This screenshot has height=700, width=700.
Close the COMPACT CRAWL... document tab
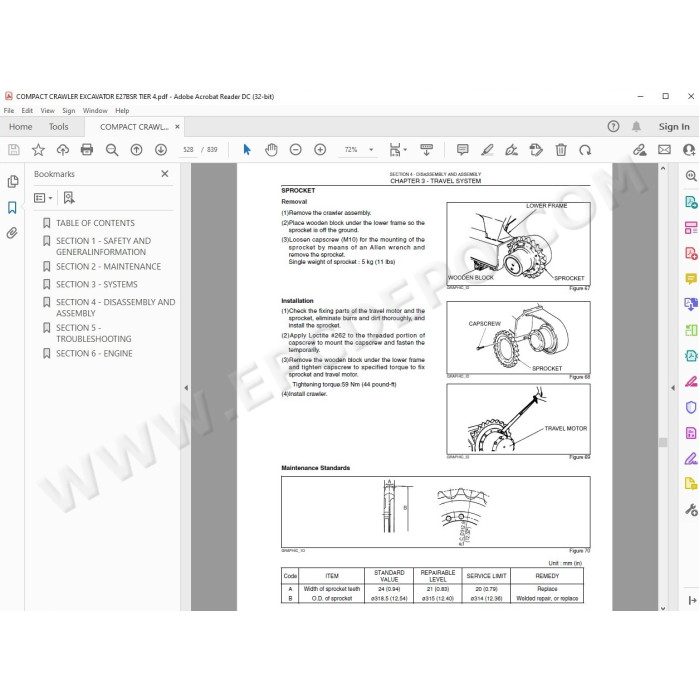[177, 127]
